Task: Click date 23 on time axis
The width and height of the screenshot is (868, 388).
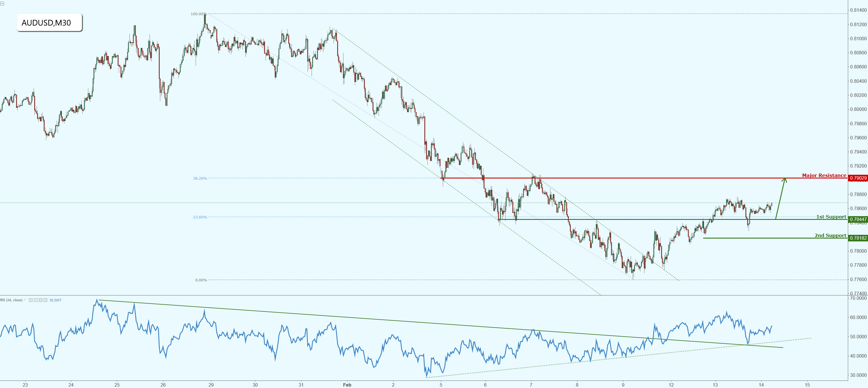Action: (25, 385)
